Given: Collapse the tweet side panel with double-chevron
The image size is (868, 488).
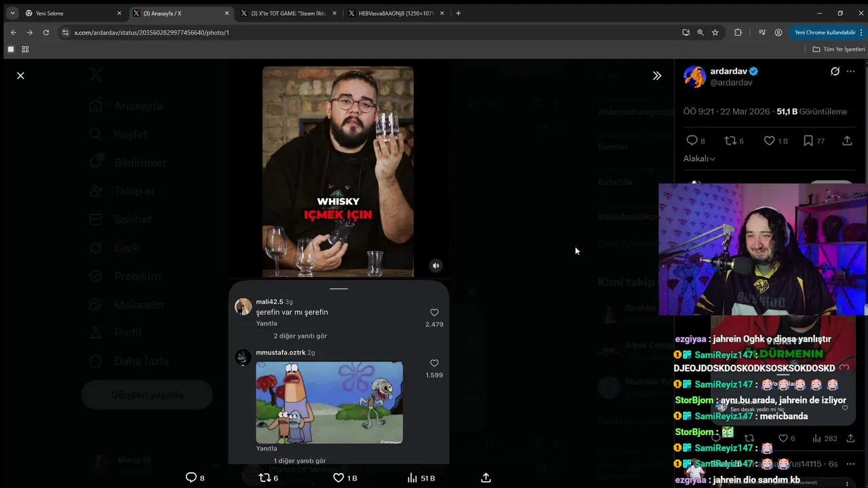Looking at the screenshot, I should point(656,76).
